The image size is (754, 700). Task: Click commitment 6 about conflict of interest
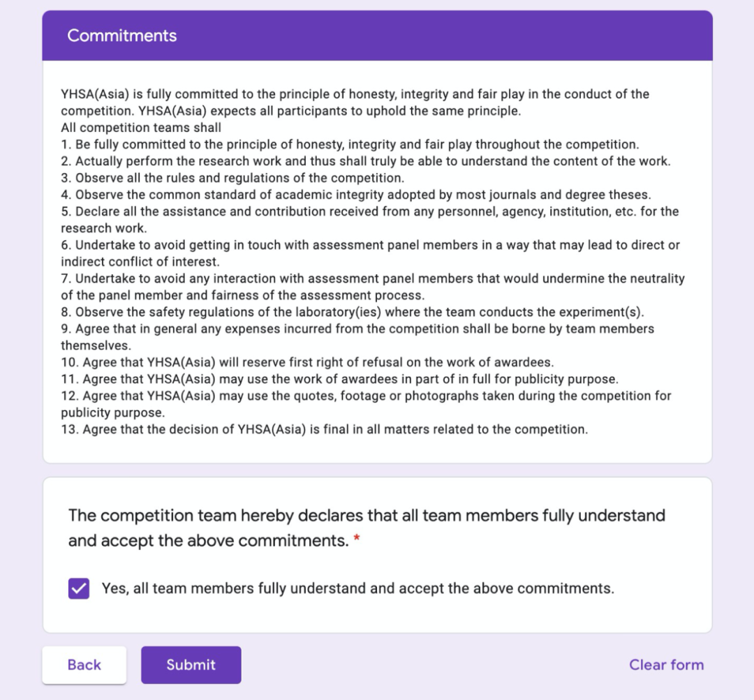pyautogui.click(x=370, y=253)
